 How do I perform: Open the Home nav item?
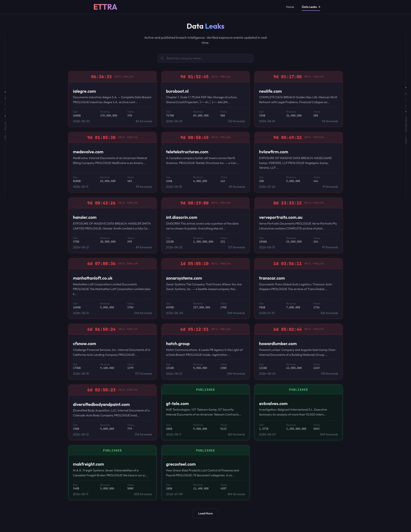pos(290,7)
